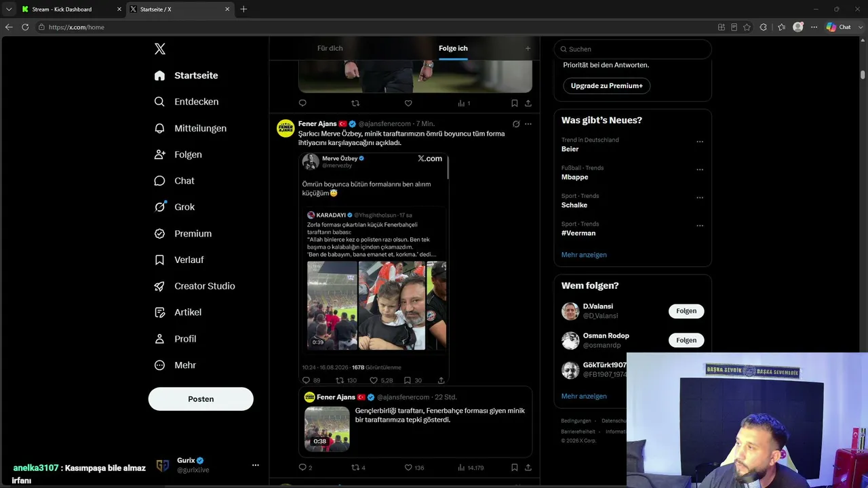The height and width of the screenshot is (488, 868).
Task: Click the Grok icon on Fener Ajans post
Action: 516,124
